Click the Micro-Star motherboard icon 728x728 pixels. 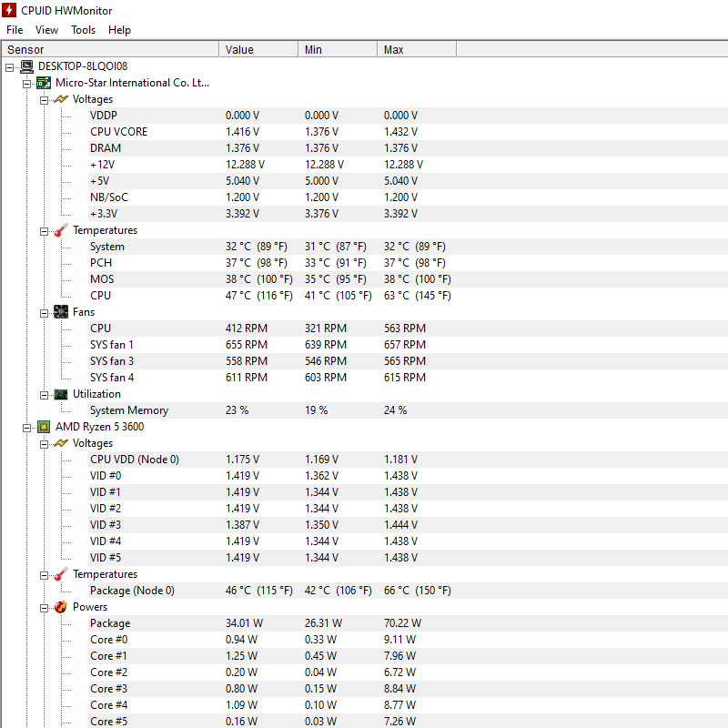pos(44,83)
